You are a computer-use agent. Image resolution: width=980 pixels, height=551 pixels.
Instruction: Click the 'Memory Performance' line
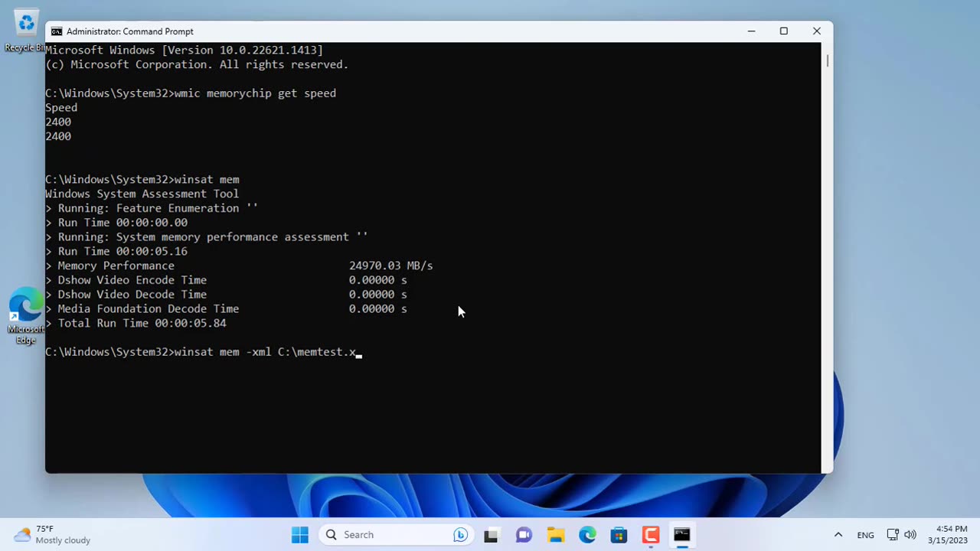point(239,266)
